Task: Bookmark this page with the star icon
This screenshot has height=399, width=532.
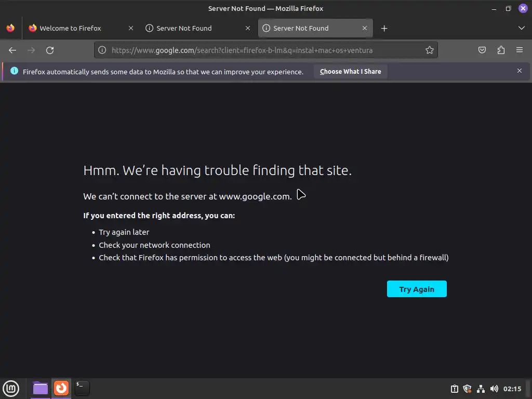Action: tap(430, 50)
